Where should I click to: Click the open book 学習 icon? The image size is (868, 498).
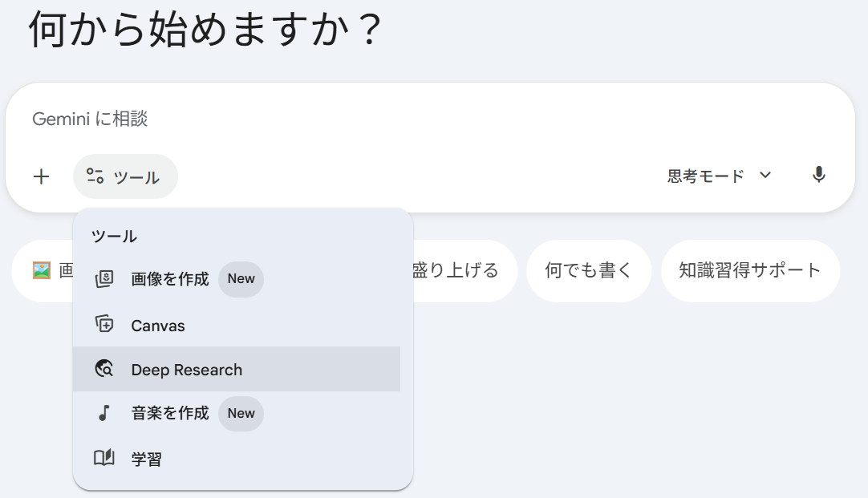(104, 458)
